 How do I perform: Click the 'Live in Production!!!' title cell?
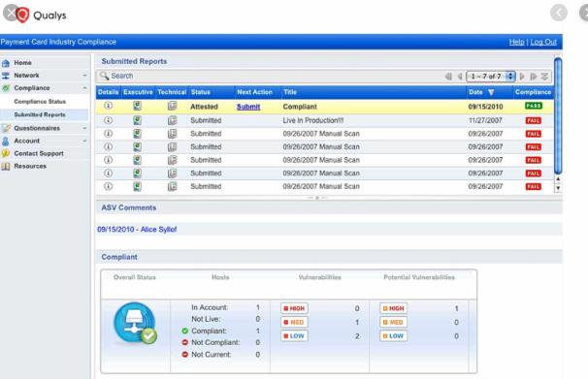[313, 120]
